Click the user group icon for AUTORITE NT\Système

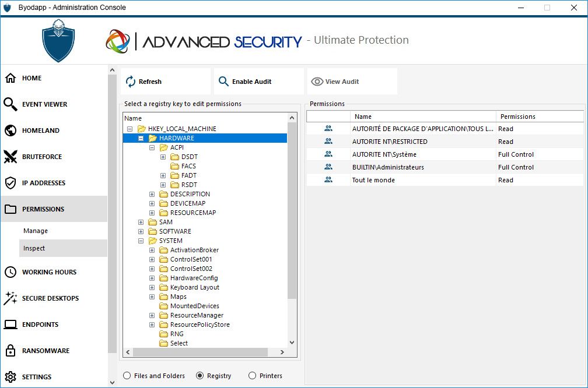328,154
